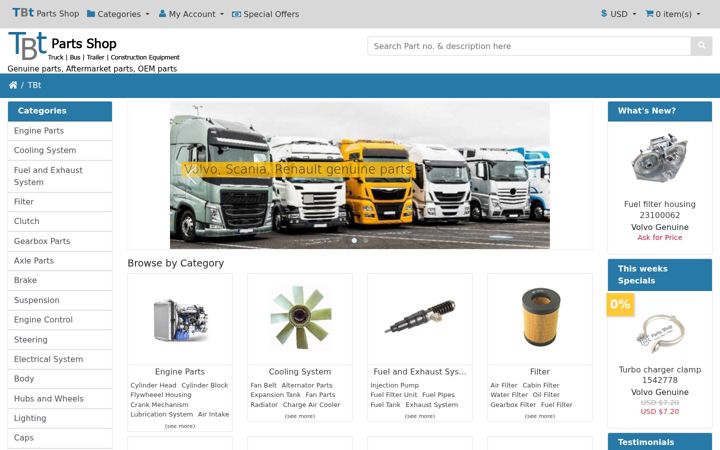Click the Expansion Tank subcategory link
Screen dimensions: 720x450
tap(276, 395)
